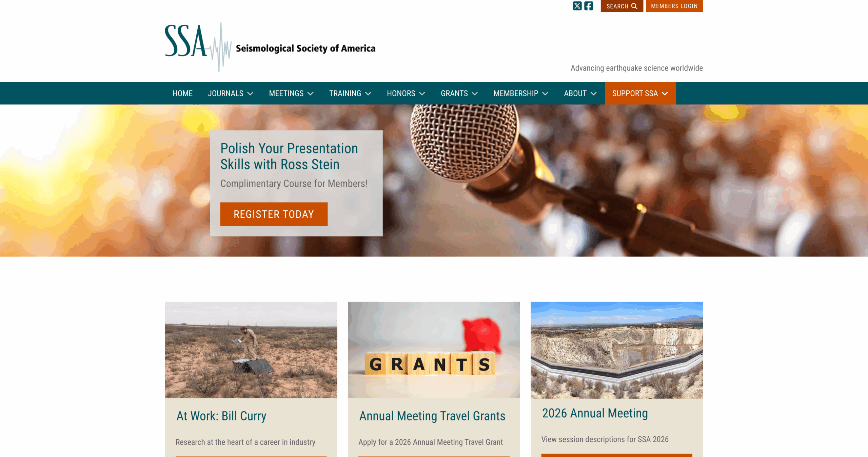This screenshot has width=868, height=457.
Task: Open the Support SSA menu
Action: (640, 94)
